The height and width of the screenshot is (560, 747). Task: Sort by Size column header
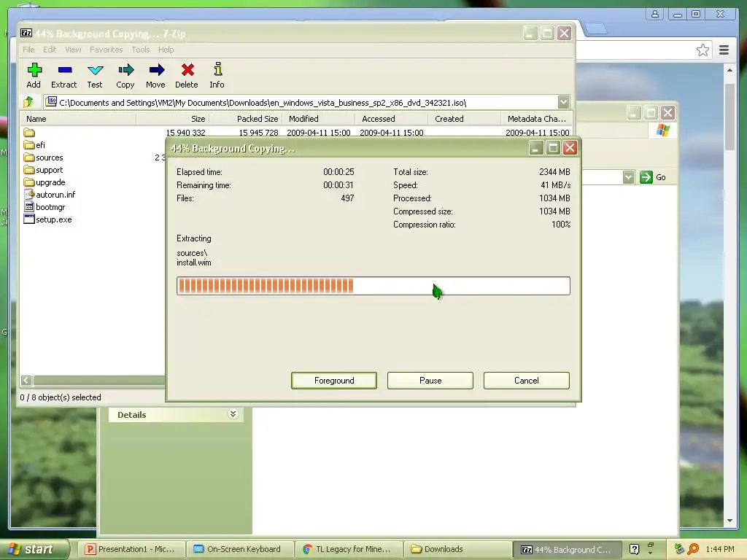(x=173, y=119)
